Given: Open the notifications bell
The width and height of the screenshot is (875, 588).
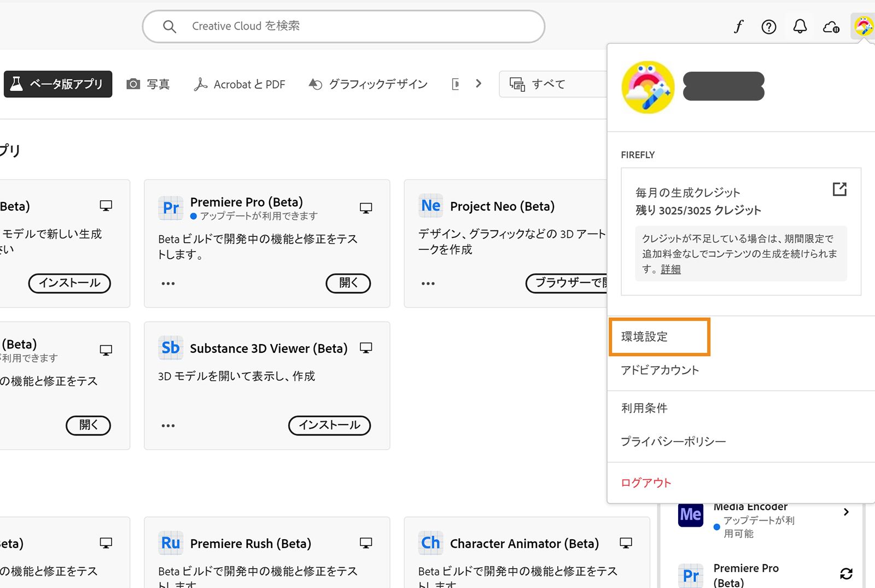Looking at the screenshot, I should point(800,26).
